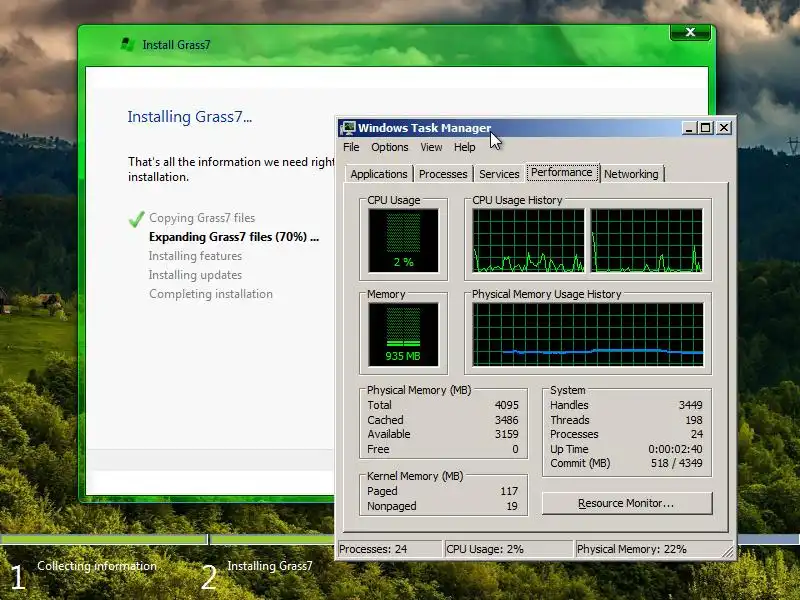This screenshot has height=600, width=800.
Task: Click the 'Copying Grass7 files' step text
Action: pyautogui.click(x=202, y=218)
